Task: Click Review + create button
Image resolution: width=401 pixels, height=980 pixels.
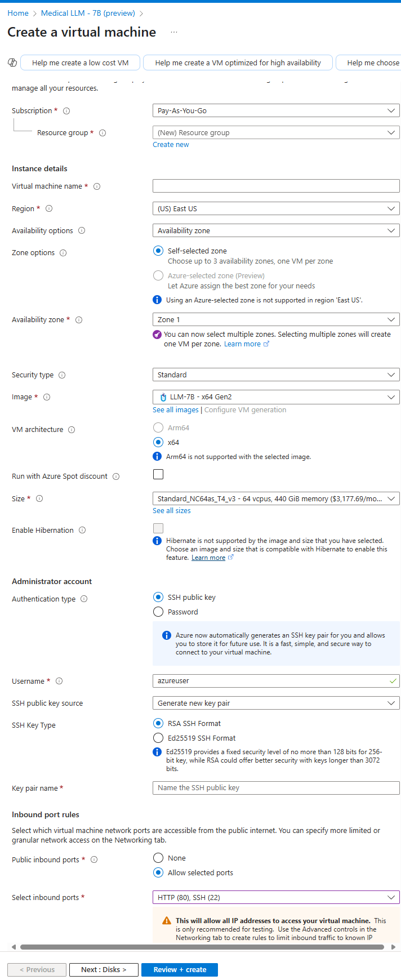Action: tap(180, 969)
